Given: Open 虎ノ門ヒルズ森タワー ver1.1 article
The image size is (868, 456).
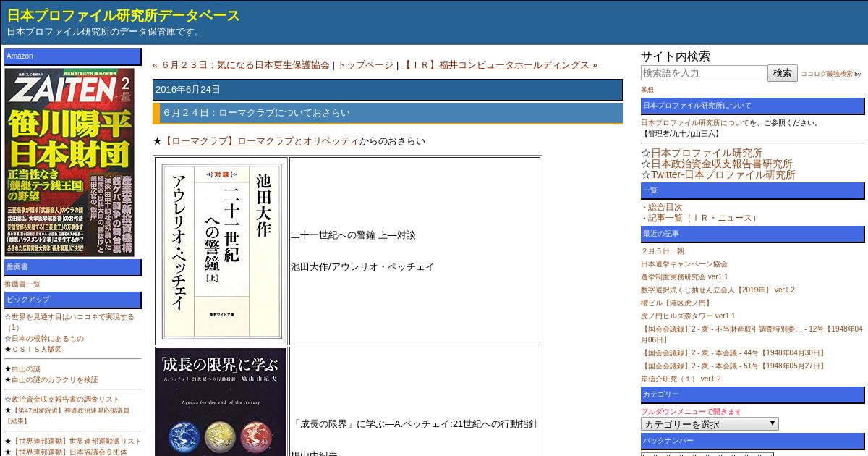Looking at the screenshot, I should click(688, 316).
